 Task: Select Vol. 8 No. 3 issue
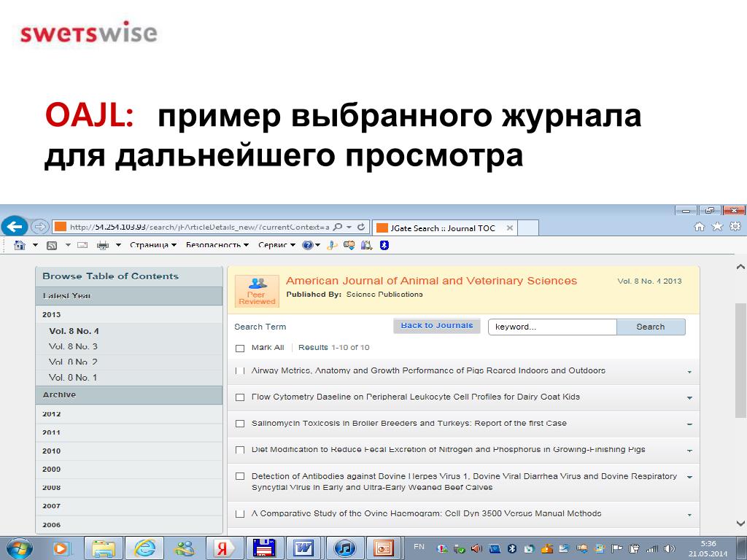coord(73,346)
